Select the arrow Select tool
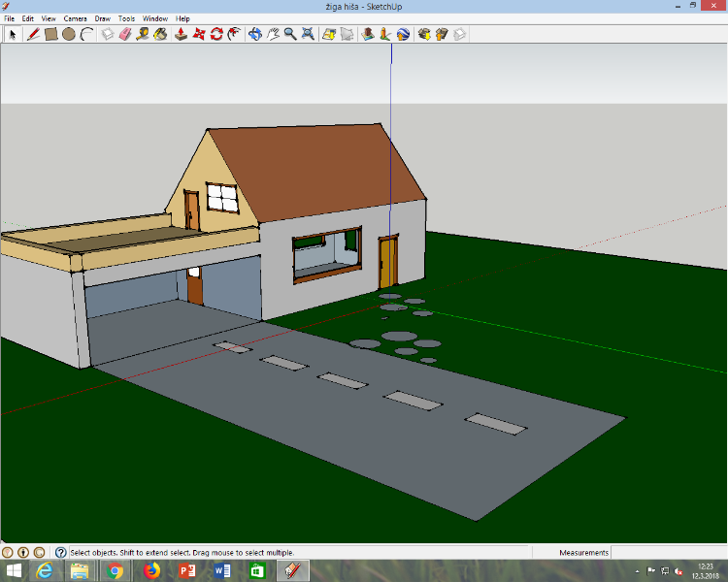 (x=13, y=34)
